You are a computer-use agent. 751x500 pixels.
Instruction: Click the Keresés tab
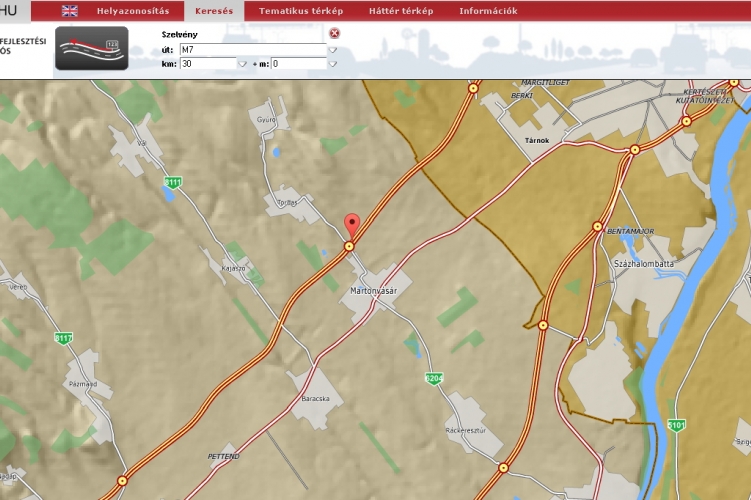[x=214, y=11]
